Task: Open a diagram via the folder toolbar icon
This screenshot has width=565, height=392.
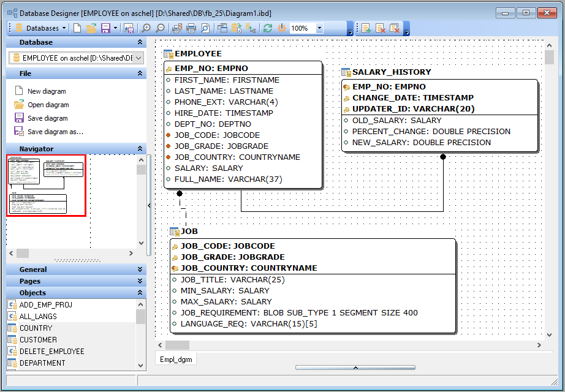Action: (91, 28)
